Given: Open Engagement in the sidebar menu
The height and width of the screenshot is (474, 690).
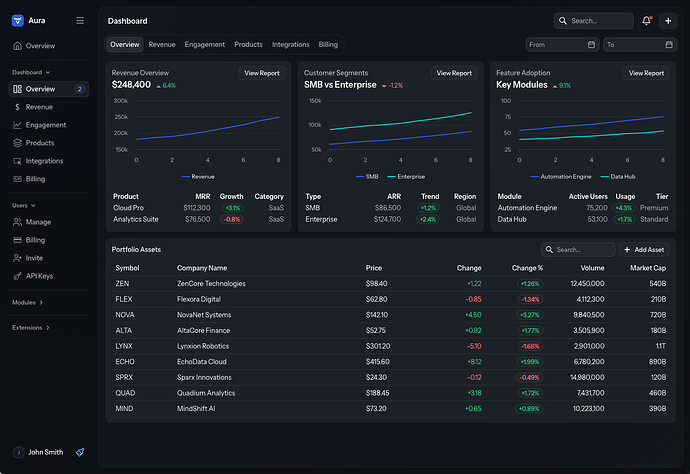Looking at the screenshot, I should (x=46, y=125).
